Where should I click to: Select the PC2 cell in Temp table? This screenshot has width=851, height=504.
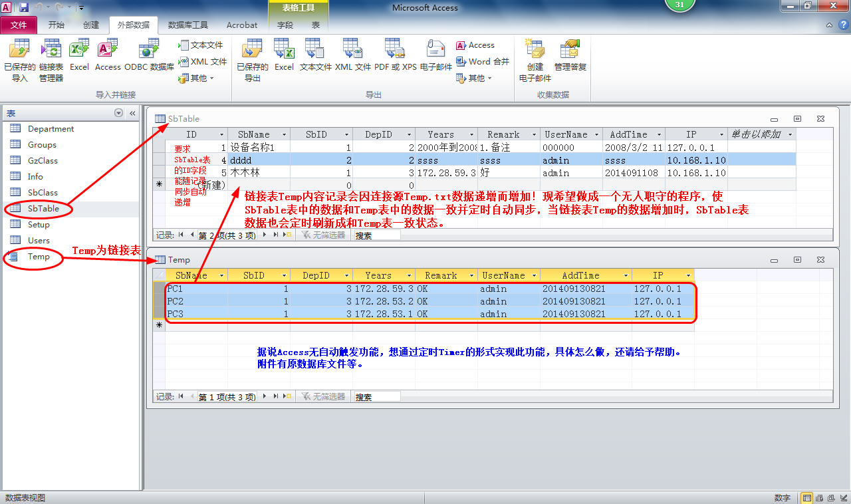[x=196, y=301]
